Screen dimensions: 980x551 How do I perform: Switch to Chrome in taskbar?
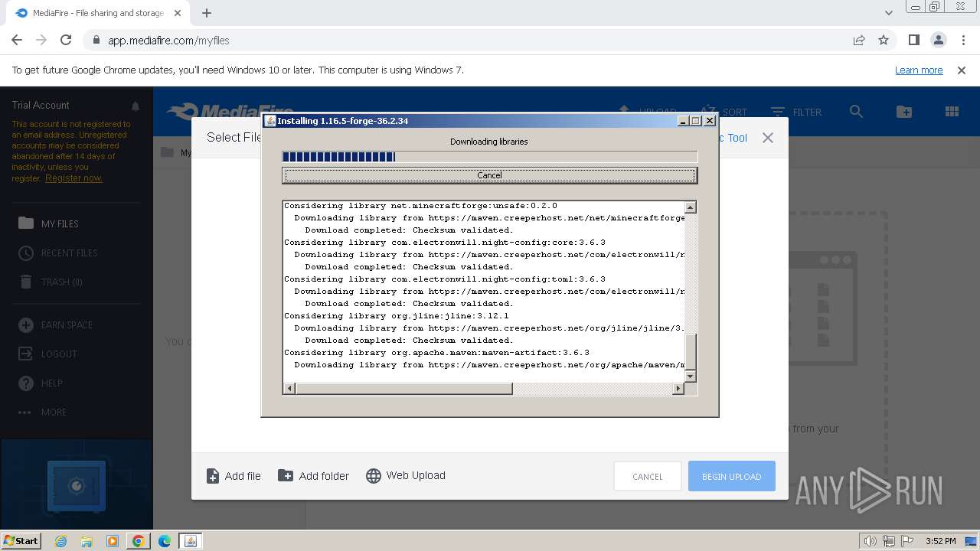[x=139, y=541]
